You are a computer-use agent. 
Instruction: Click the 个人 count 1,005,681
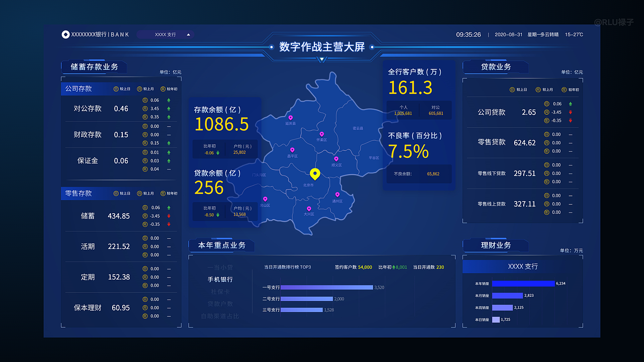(x=403, y=114)
